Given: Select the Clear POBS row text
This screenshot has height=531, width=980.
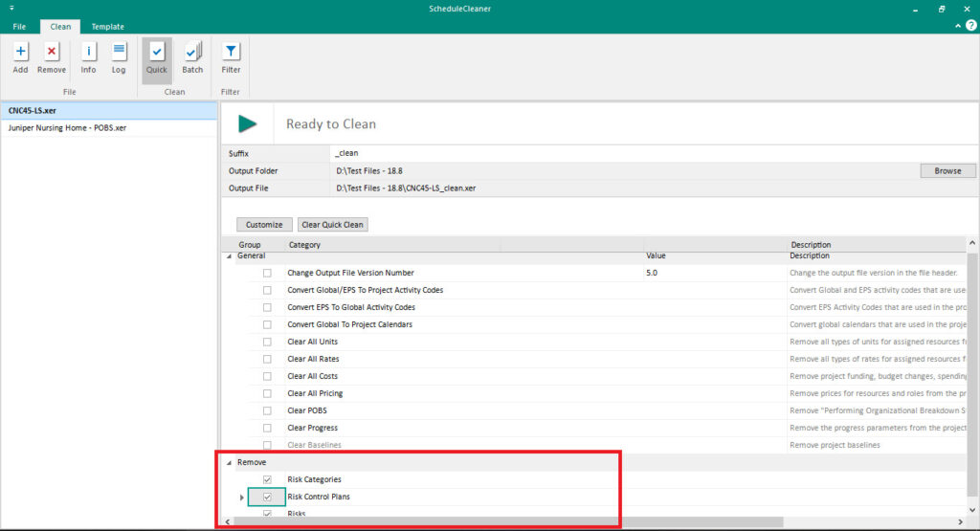Looking at the screenshot, I should [x=307, y=411].
